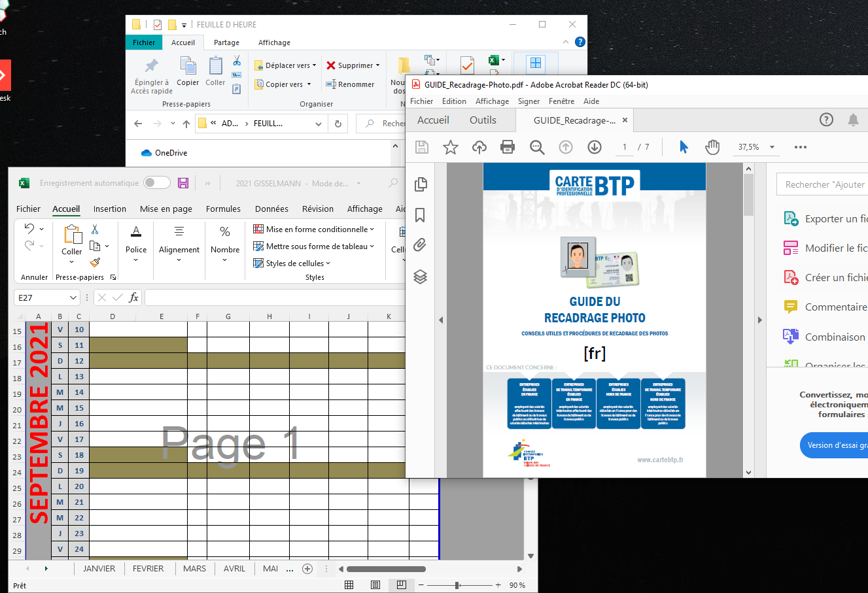Expand Mise en forme conditionnelle menu
The image size is (868, 593).
tap(314, 229)
